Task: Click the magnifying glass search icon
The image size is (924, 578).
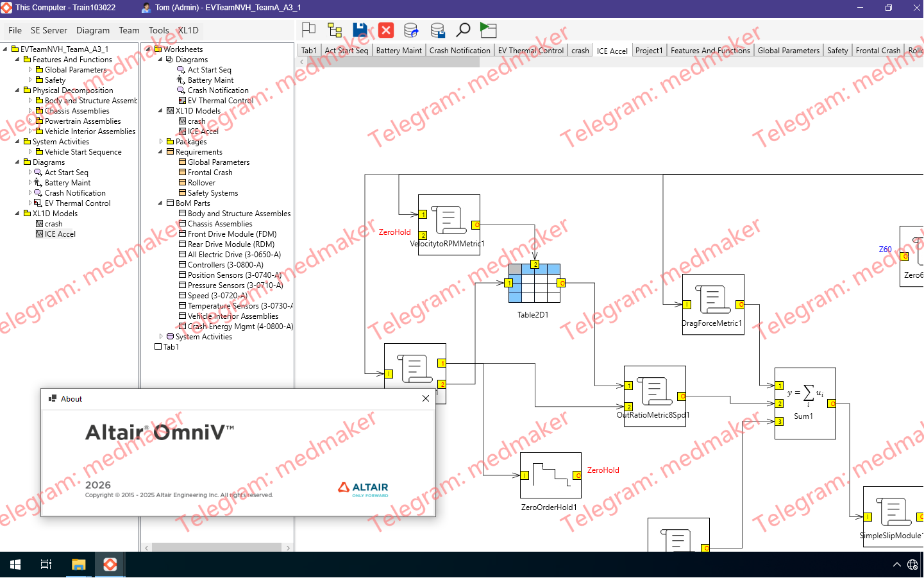Action: pyautogui.click(x=463, y=30)
